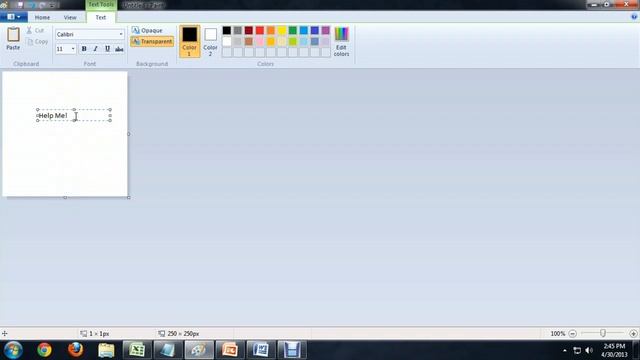Pick the purple palette swatch
The height and width of the screenshot is (360, 640).
click(326, 30)
